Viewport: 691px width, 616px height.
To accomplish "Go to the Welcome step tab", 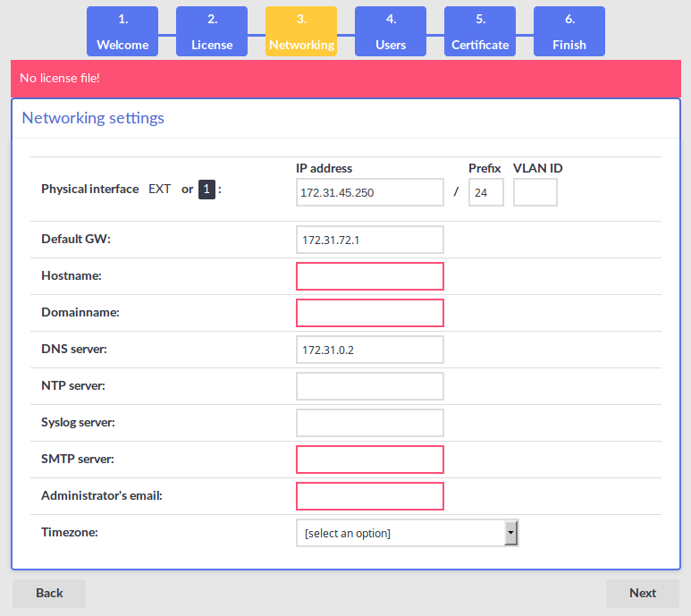I will tap(122, 32).
